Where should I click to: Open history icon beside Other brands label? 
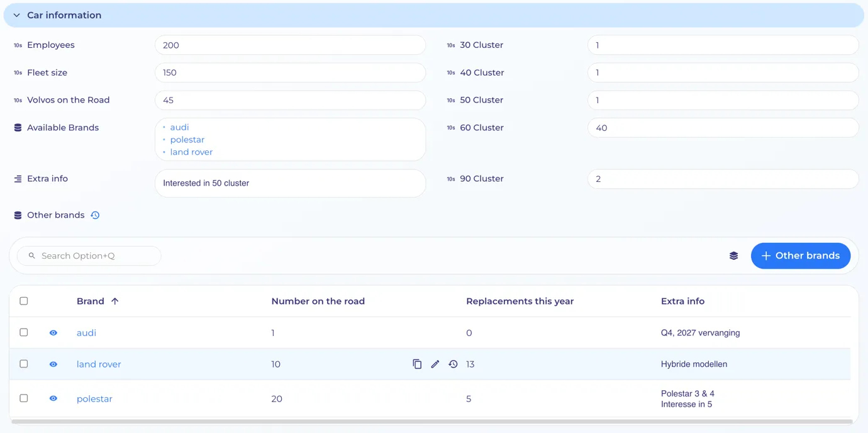click(95, 215)
